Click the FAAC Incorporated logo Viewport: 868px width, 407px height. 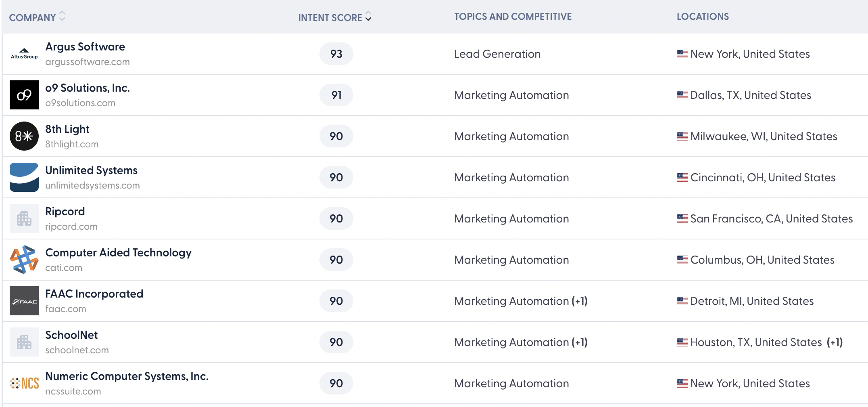(x=24, y=300)
